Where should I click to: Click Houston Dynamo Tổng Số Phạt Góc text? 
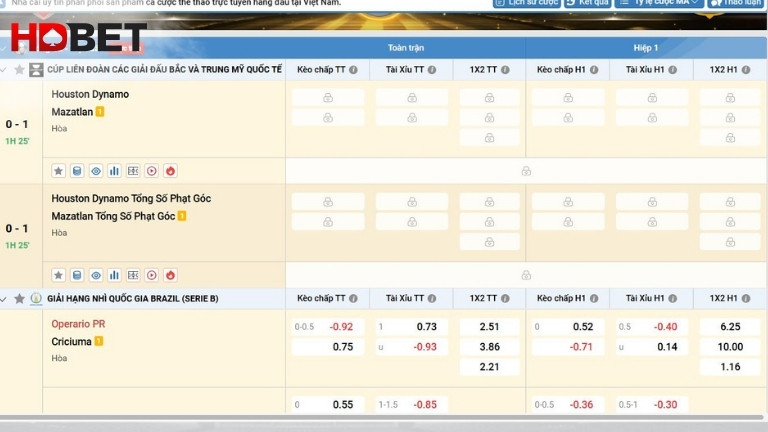click(x=131, y=198)
